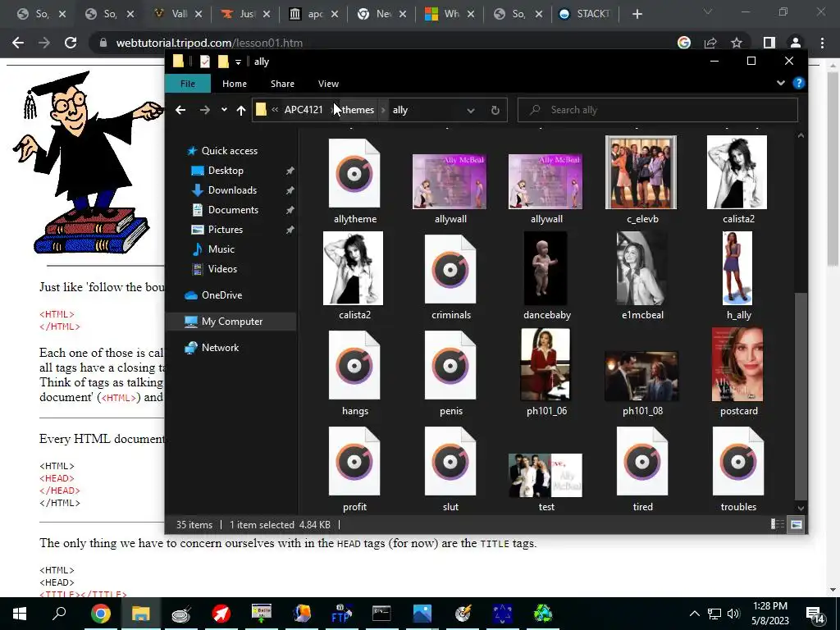This screenshot has height=630, width=840.
Task: Open the View ribbon tab
Action: (328, 84)
